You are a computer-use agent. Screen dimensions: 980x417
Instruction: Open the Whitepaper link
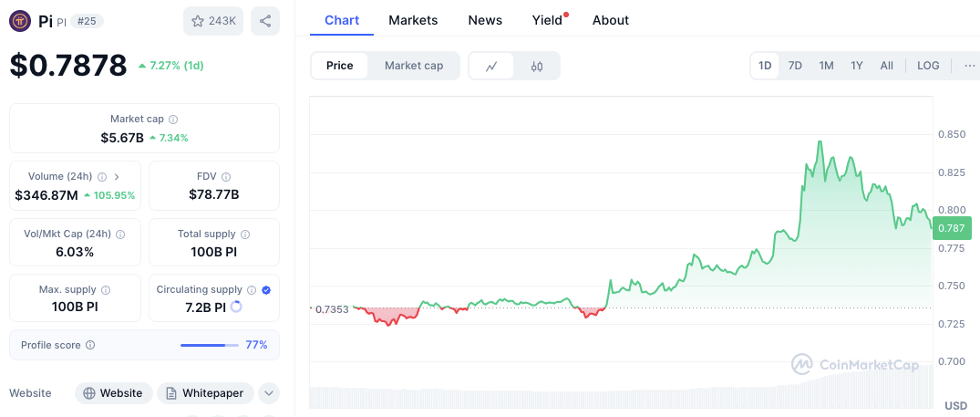coord(205,393)
